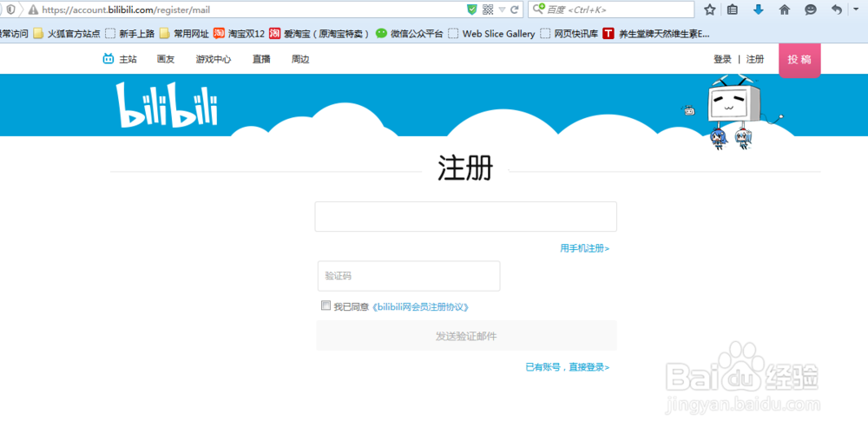Click the tracking protection shield icon
This screenshot has height=434, width=868.
(10, 10)
